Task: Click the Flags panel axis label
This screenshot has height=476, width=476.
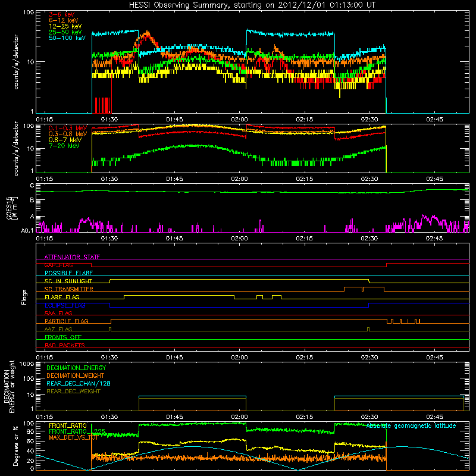Action: coord(24,297)
